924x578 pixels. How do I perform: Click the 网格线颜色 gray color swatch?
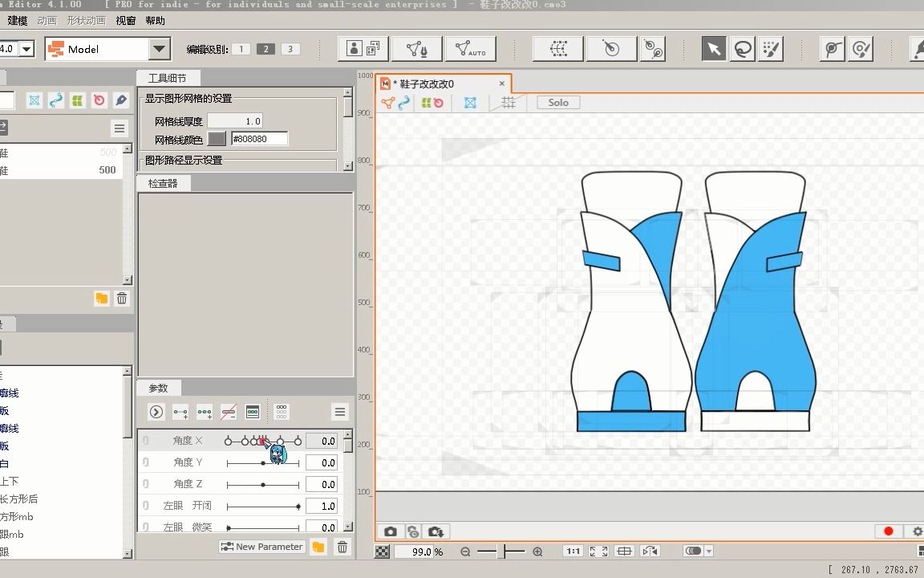pos(217,139)
